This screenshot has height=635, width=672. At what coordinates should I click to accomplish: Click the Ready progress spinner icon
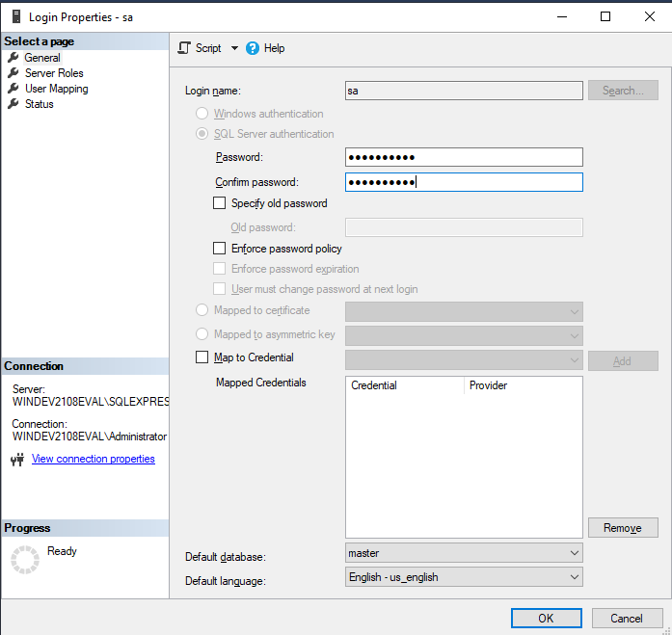[x=25, y=559]
